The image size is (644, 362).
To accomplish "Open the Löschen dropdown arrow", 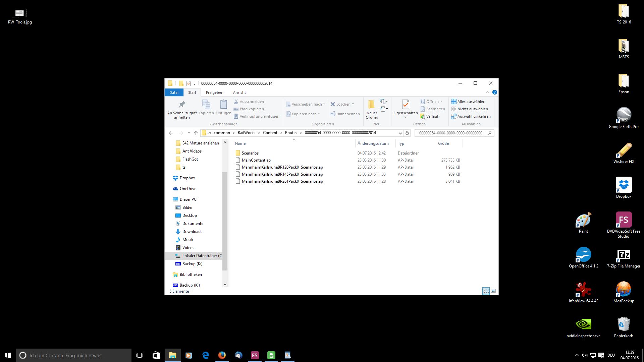I will (353, 104).
